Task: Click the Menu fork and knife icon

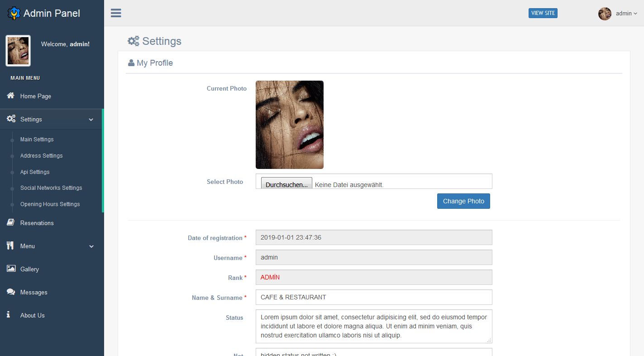Action: [x=10, y=245]
